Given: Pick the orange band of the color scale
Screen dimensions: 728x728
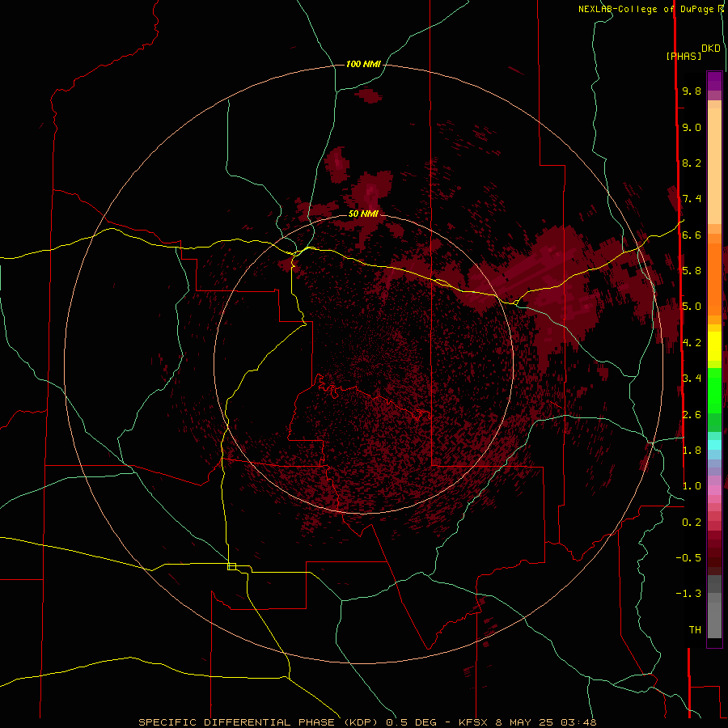Looking at the screenshot, I should click(714, 278).
